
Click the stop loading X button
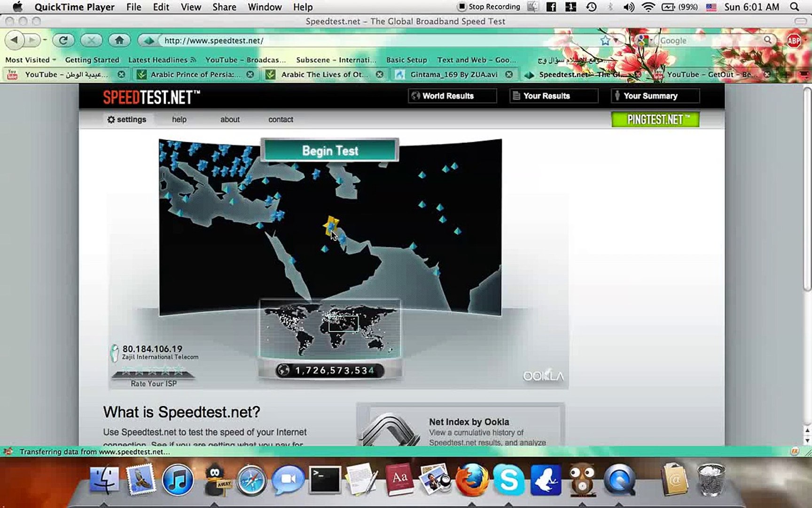tap(91, 40)
